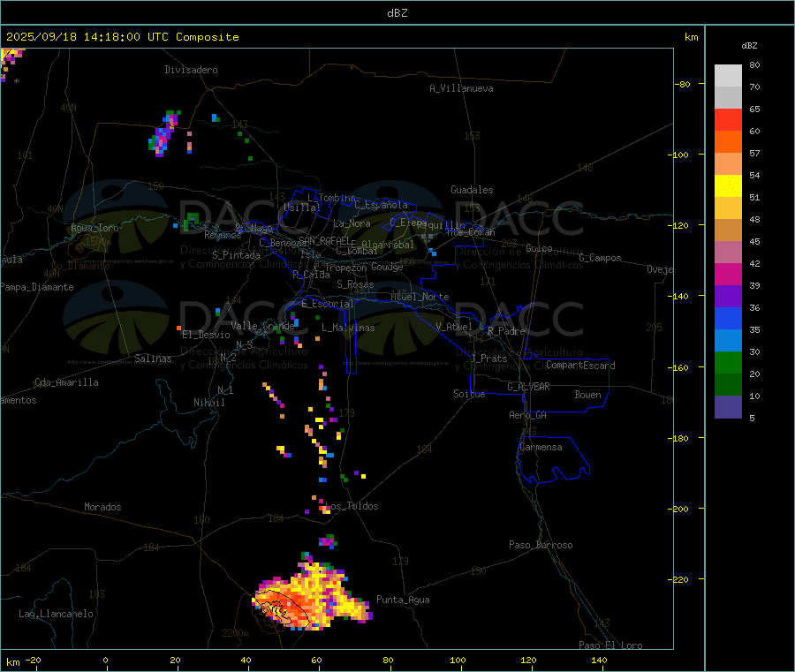Select the CompantEscard label

coord(580,366)
